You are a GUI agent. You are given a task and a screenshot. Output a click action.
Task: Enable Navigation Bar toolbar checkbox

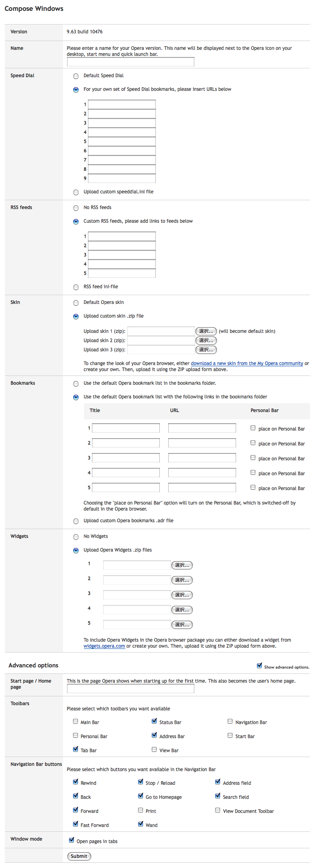pos(230,722)
